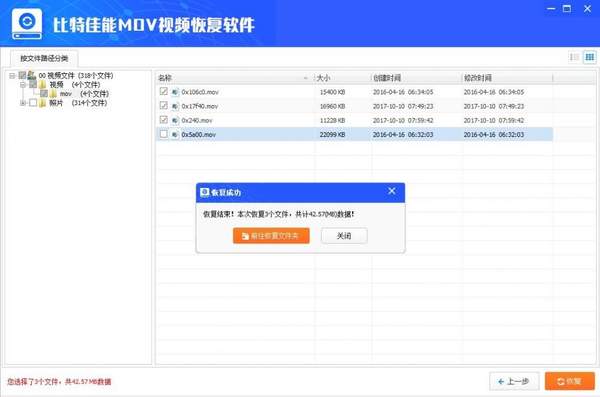600x397 pixels.
Task: Select the 0x240.mov file name
Action: (197, 120)
